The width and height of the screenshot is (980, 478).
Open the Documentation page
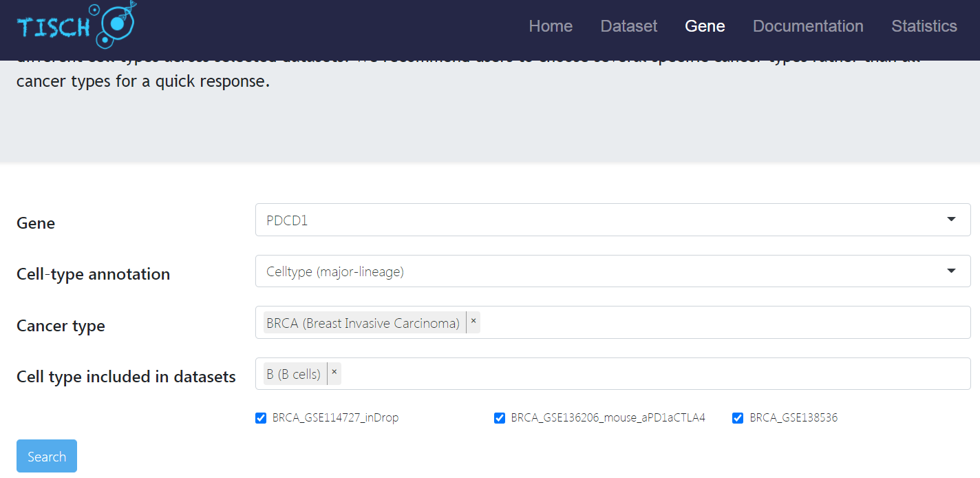pyautogui.click(x=808, y=26)
